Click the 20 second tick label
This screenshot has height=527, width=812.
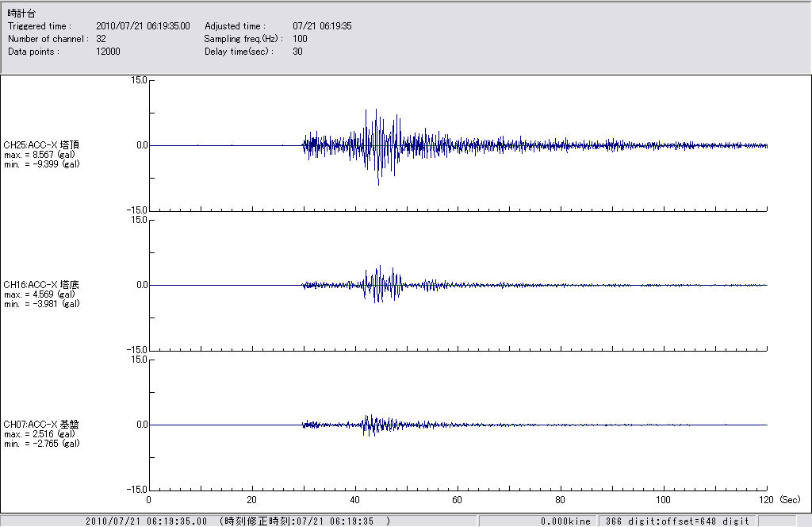[251, 500]
